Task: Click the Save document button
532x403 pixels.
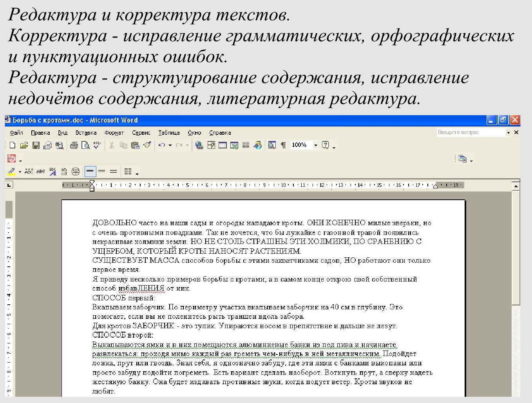Action: (x=36, y=145)
